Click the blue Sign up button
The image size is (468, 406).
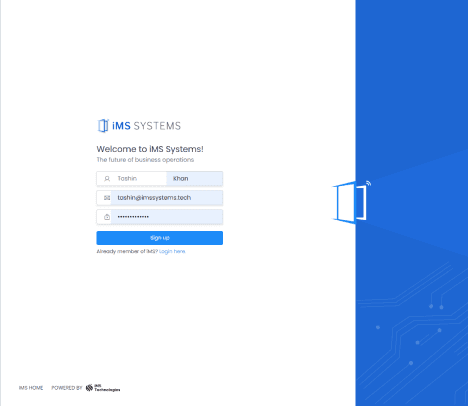(x=160, y=238)
